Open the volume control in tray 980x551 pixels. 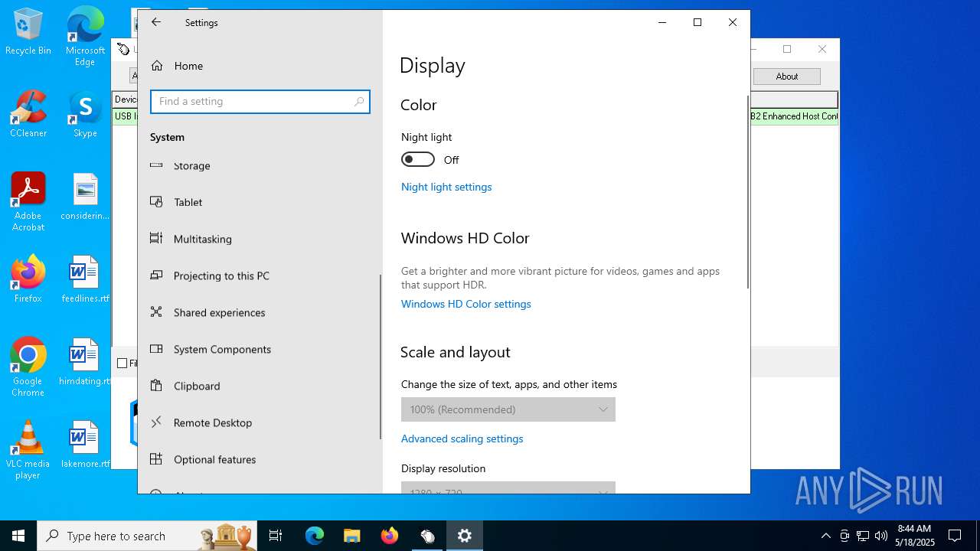pyautogui.click(x=881, y=536)
